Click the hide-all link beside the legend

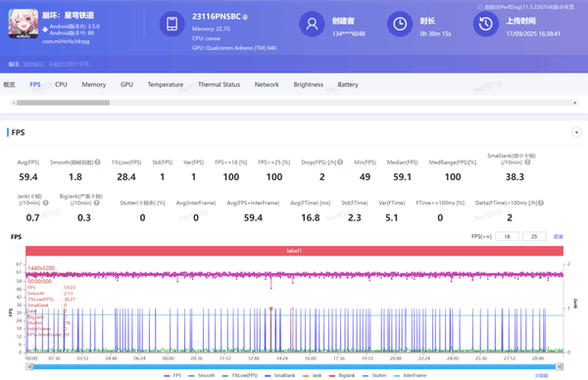click(541, 375)
